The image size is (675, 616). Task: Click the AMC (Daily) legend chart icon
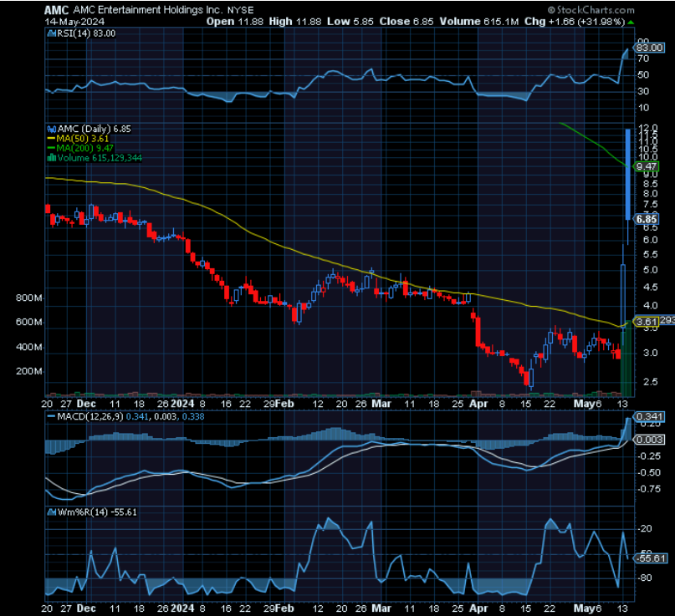pos(51,130)
